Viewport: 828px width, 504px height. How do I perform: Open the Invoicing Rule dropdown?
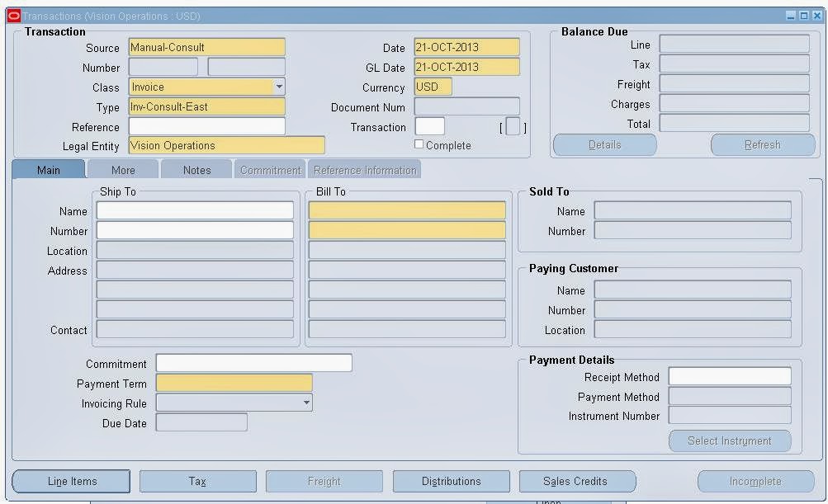[x=305, y=403]
